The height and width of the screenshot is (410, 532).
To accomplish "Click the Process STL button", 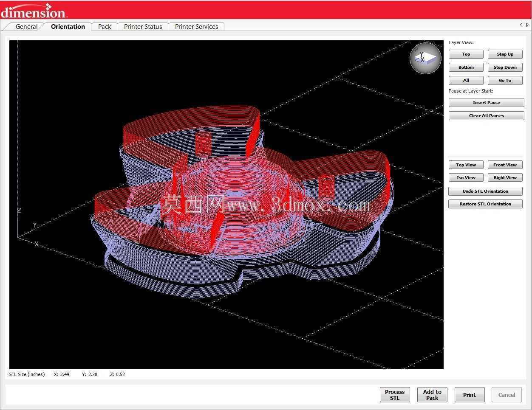I will tap(395, 395).
